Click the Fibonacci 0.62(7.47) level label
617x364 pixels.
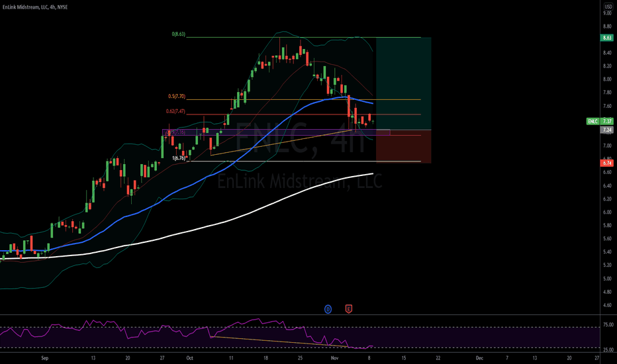pos(175,111)
